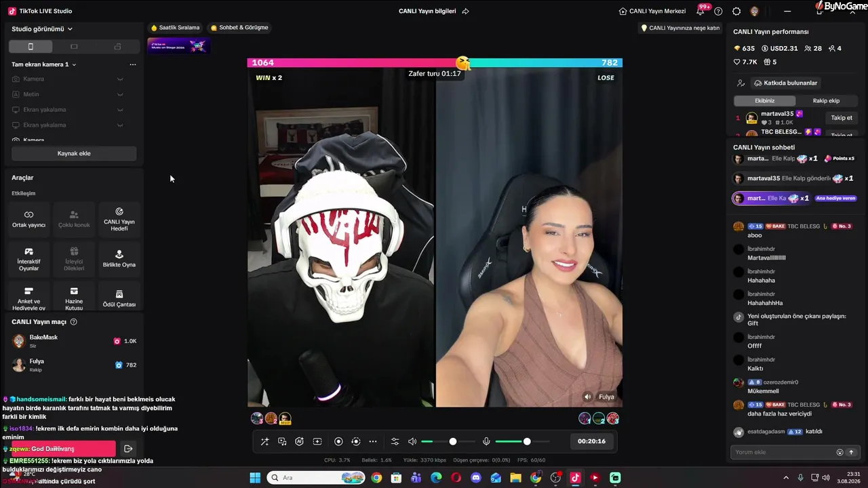Click the exit icon beside red button
The height and width of the screenshot is (488, 868).
127,449
